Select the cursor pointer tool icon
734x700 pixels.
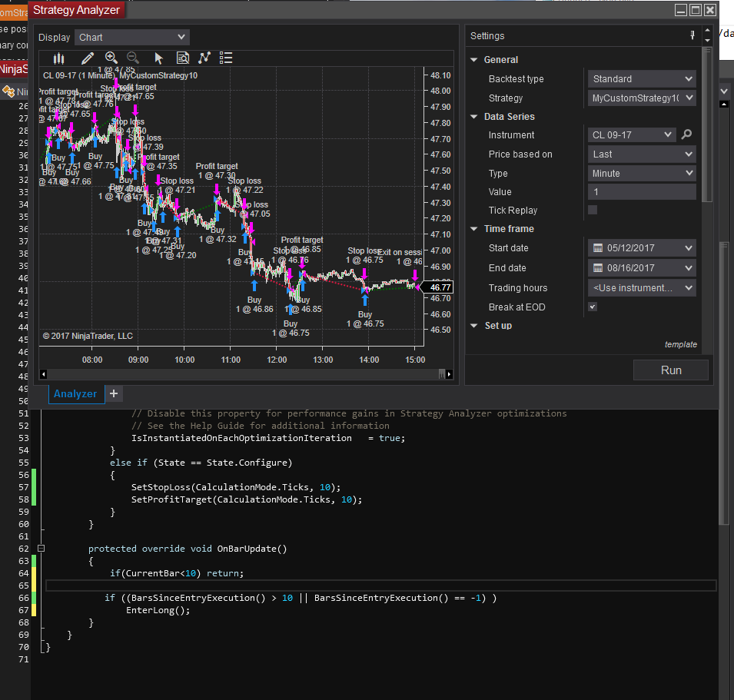[159, 58]
